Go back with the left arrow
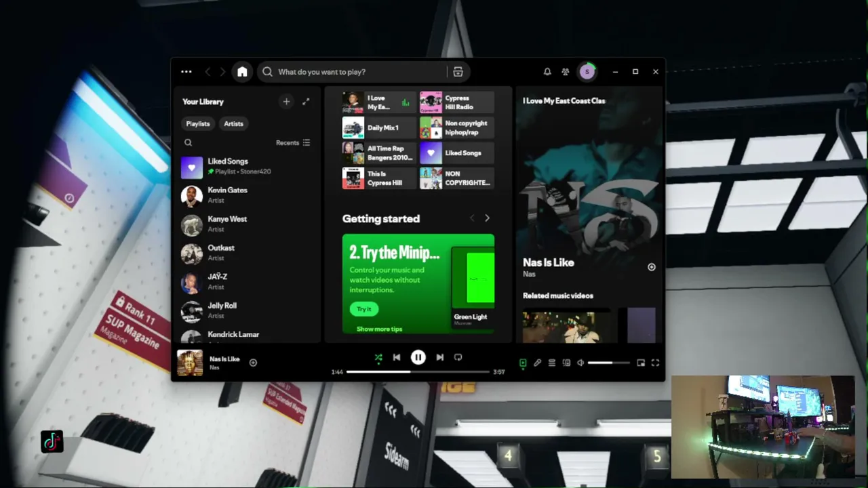The width and height of the screenshot is (868, 488). pyautogui.click(x=208, y=72)
